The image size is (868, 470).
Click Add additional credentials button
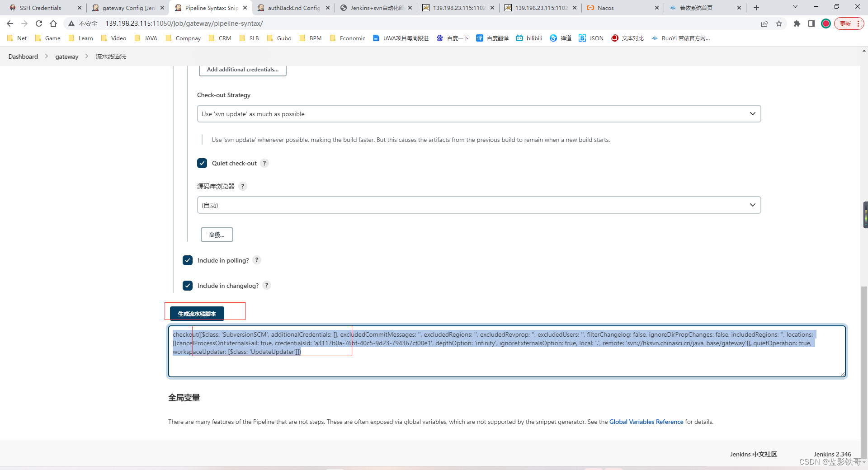[243, 70]
